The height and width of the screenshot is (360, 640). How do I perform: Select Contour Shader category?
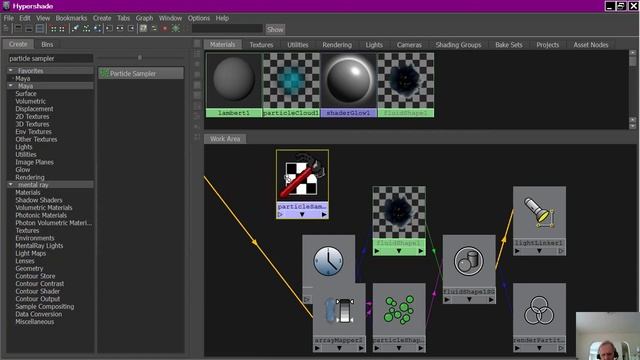coord(38,291)
